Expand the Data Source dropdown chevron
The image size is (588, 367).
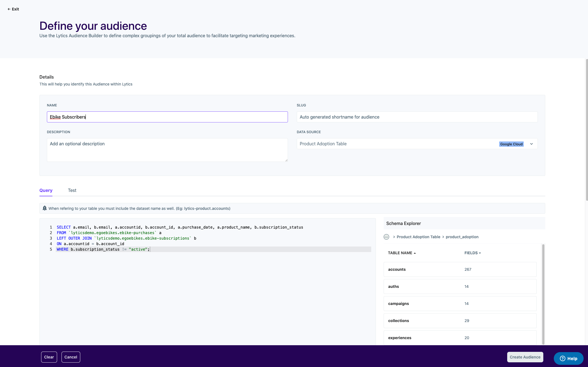click(x=531, y=144)
